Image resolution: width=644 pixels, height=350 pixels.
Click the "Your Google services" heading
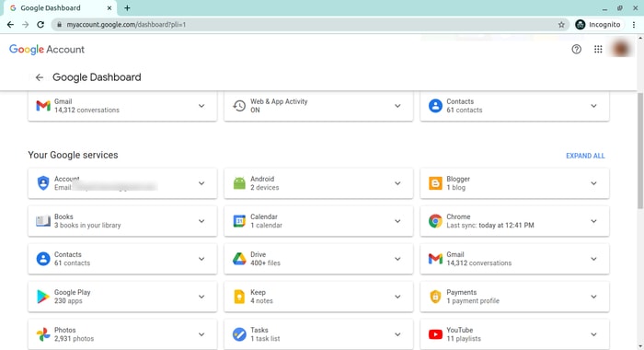73,155
